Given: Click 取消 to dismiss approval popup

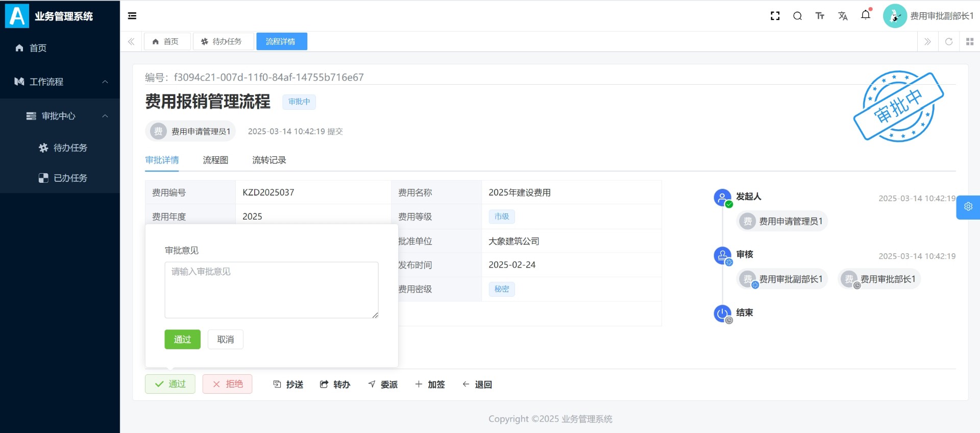Looking at the screenshot, I should 225,340.
